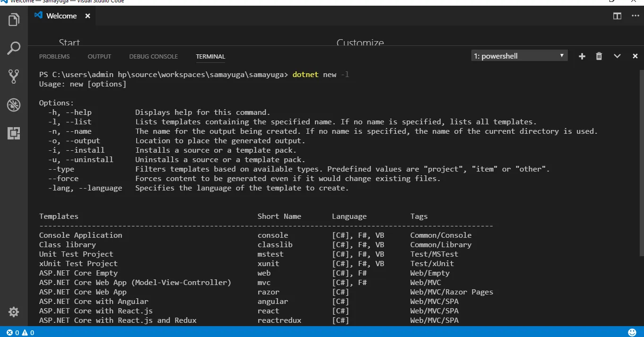This screenshot has height=337, width=644.
Task: Click the 'Short Name' column header
Action: [x=279, y=216]
